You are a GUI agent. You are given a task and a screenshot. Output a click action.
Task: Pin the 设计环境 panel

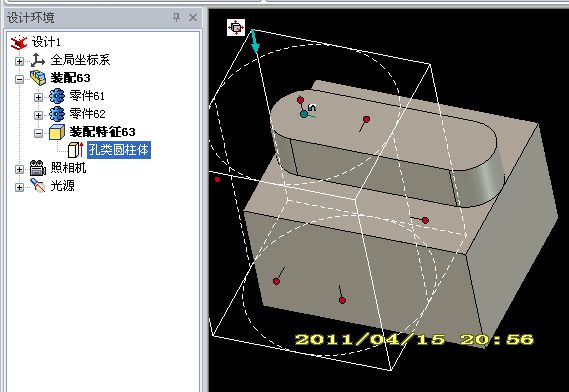(x=176, y=17)
